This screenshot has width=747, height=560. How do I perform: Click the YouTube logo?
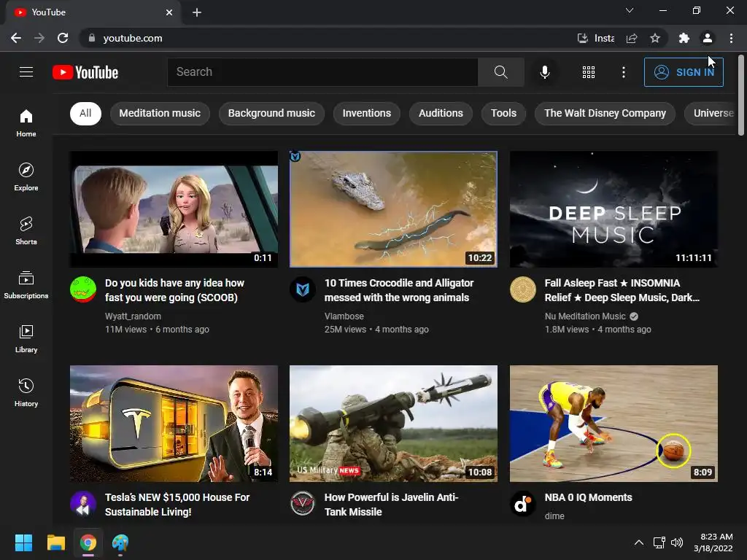click(x=85, y=72)
